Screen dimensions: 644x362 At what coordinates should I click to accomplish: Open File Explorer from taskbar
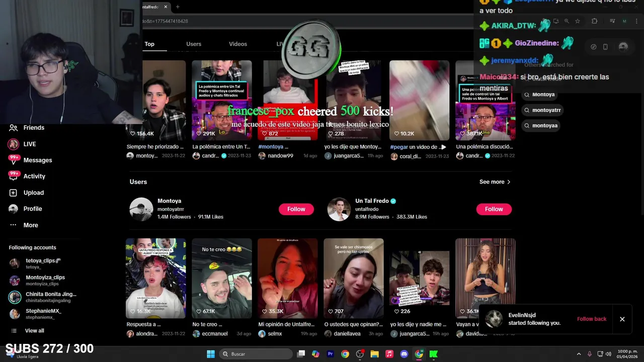tap(374, 354)
